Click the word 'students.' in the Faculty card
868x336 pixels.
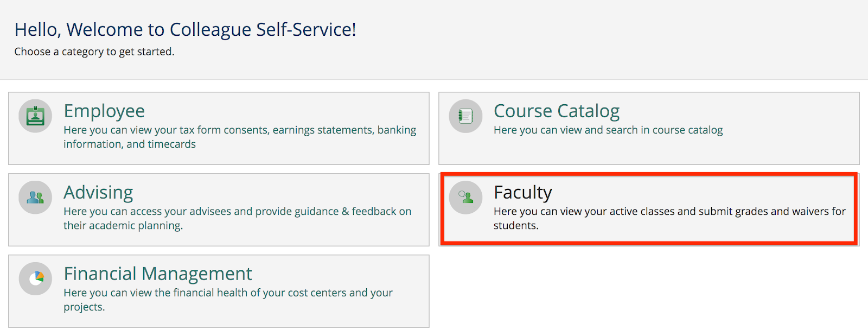[516, 226]
